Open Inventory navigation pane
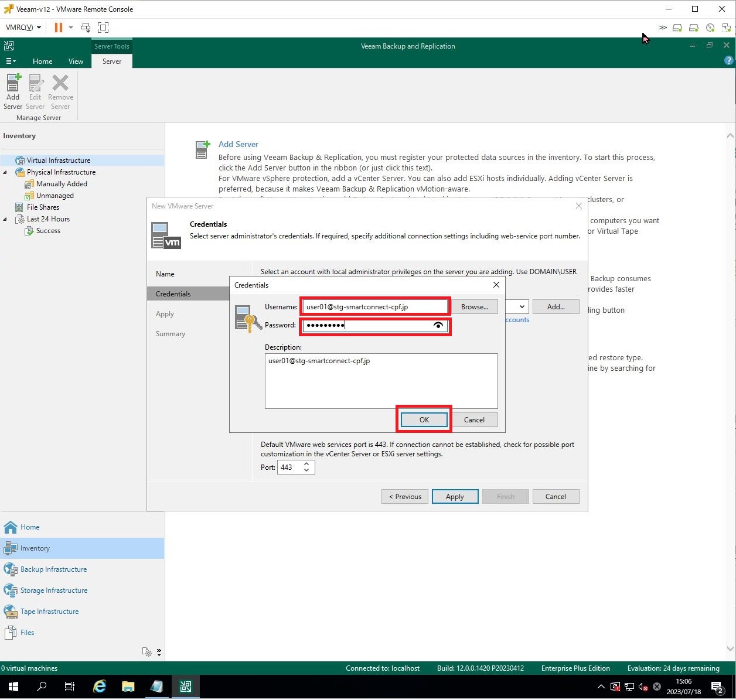The height and width of the screenshot is (700, 736). tap(82, 548)
